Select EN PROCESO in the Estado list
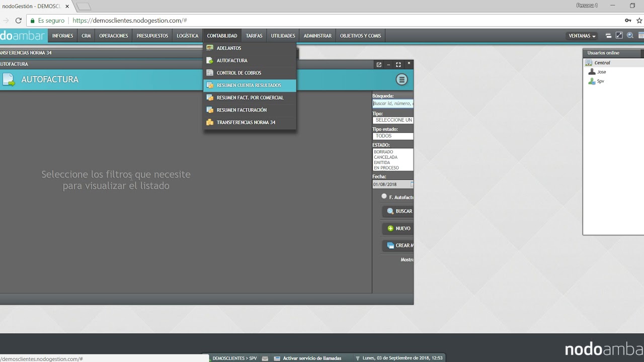Screen dimensions: 644x362 click(393, 168)
